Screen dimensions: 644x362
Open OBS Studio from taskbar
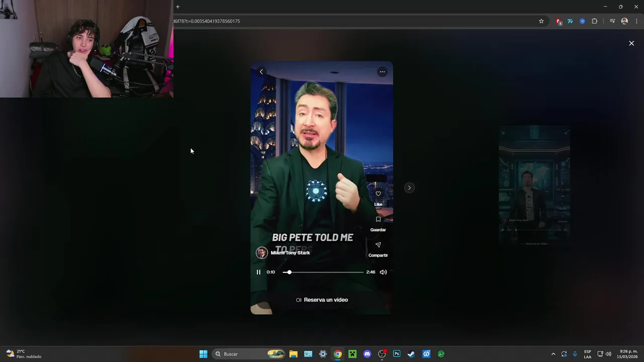tap(382, 354)
